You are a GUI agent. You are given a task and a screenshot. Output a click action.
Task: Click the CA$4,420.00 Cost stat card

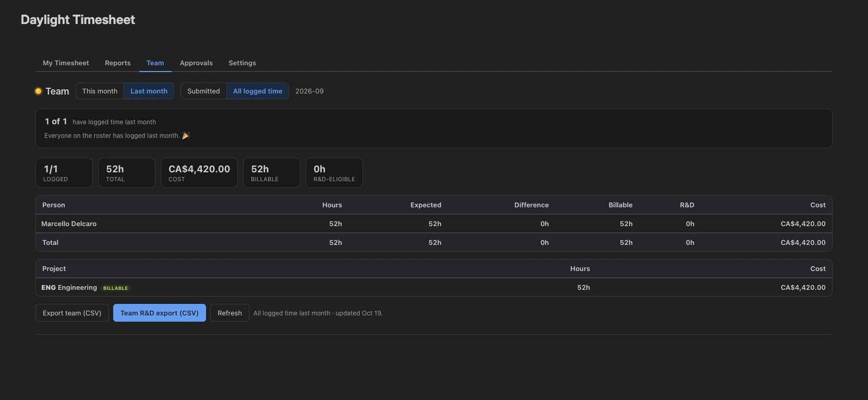click(199, 173)
